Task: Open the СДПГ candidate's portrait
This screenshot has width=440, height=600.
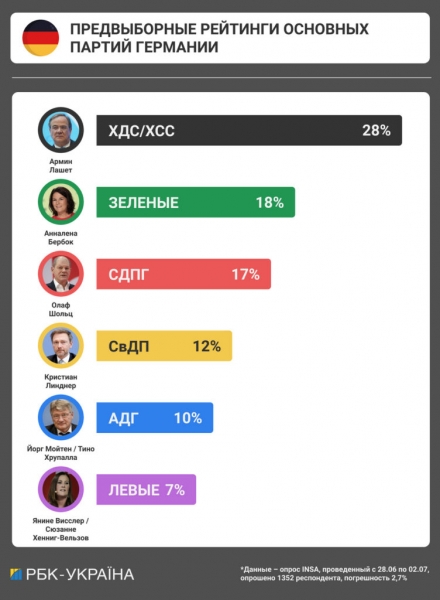Action: coord(61,274)
